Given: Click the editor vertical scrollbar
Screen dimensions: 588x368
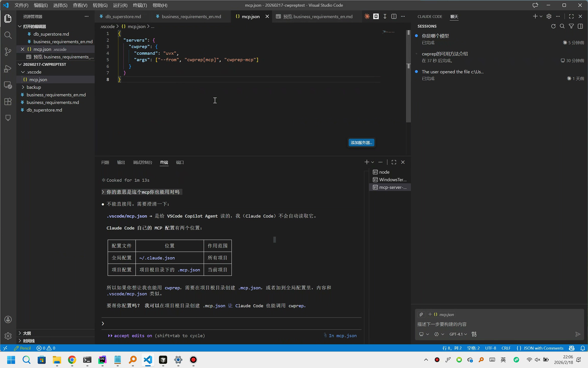Looking at the screenshot, I should (x=408, y=77).
